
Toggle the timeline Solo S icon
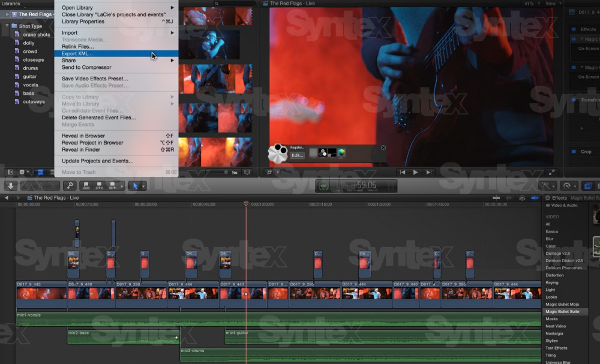coord(522,198)
